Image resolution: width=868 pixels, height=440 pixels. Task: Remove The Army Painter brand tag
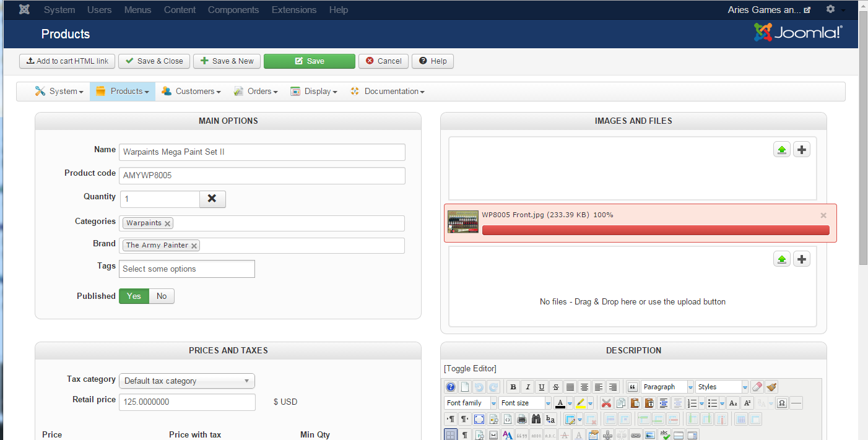pos(194,246)
